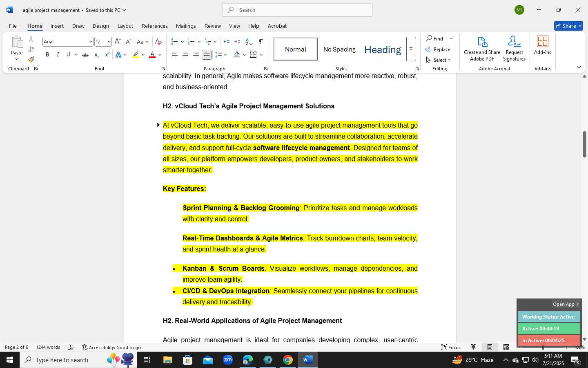Click the spelling proofing icon in status bar
The width and height of the screenshot is (588, 368).
pos(71,347)
